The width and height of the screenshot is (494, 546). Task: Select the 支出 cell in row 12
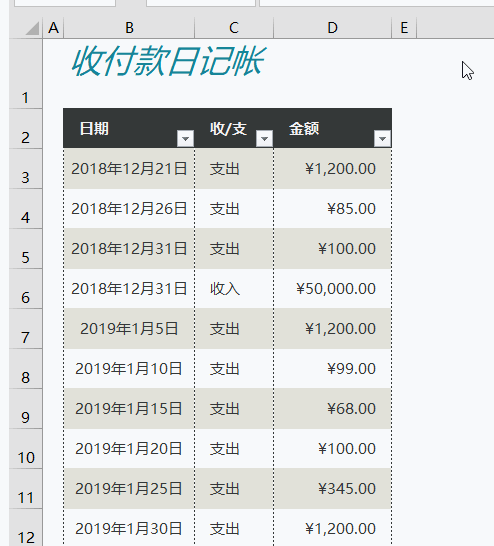(x=234, y=528)
